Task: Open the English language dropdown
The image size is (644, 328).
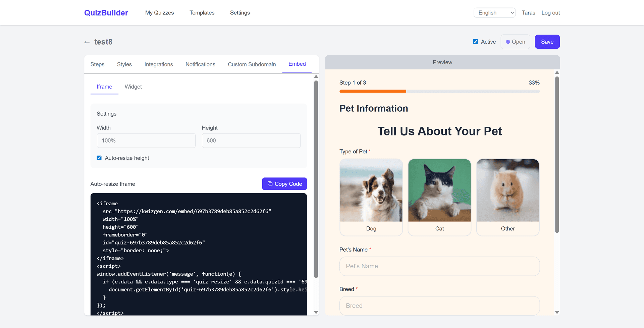Action: tap(494, 12)
